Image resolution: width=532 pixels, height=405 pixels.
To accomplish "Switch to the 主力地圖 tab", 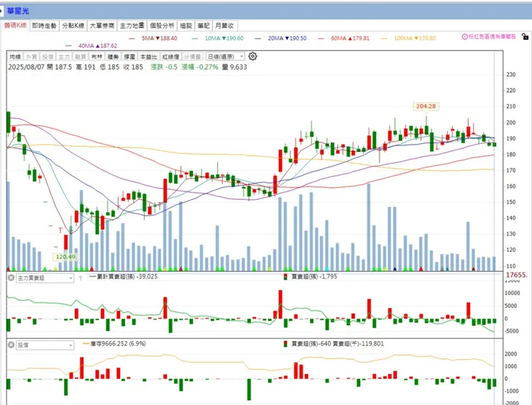I will (x=132, y=25).
